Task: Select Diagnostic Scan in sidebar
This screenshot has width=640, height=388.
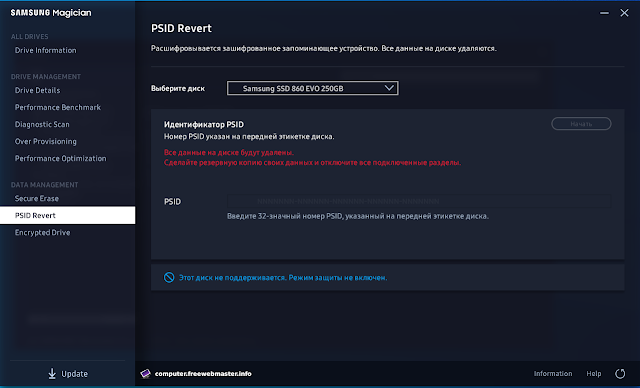Action: point(42,124)
